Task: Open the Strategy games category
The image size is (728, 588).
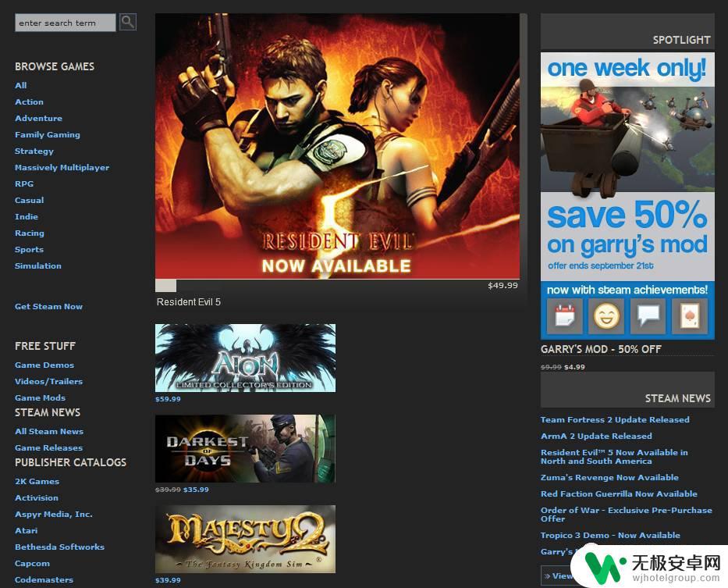Action: click(x=34, y=151)
